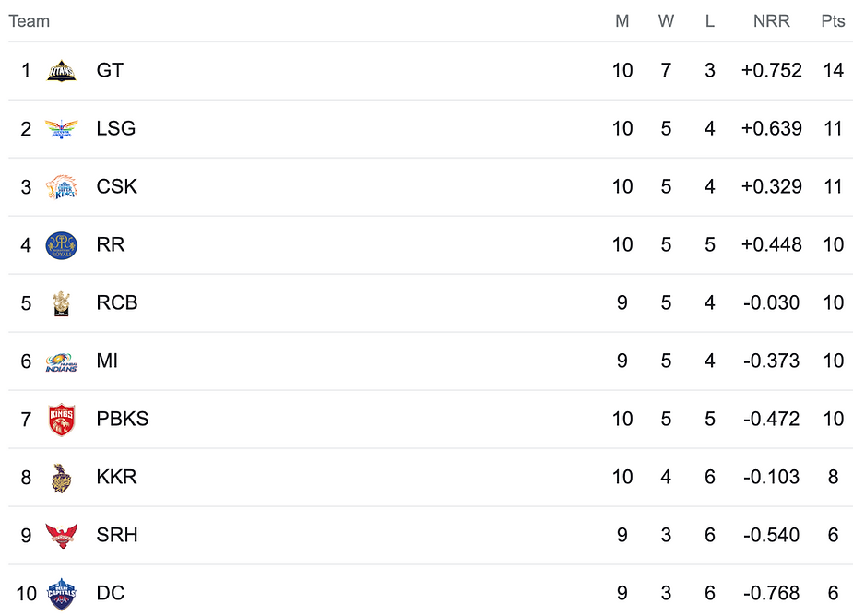The height and width of the screenshot is (616, 853).
Task: Click the Team column header
Action: click(30, 21)
